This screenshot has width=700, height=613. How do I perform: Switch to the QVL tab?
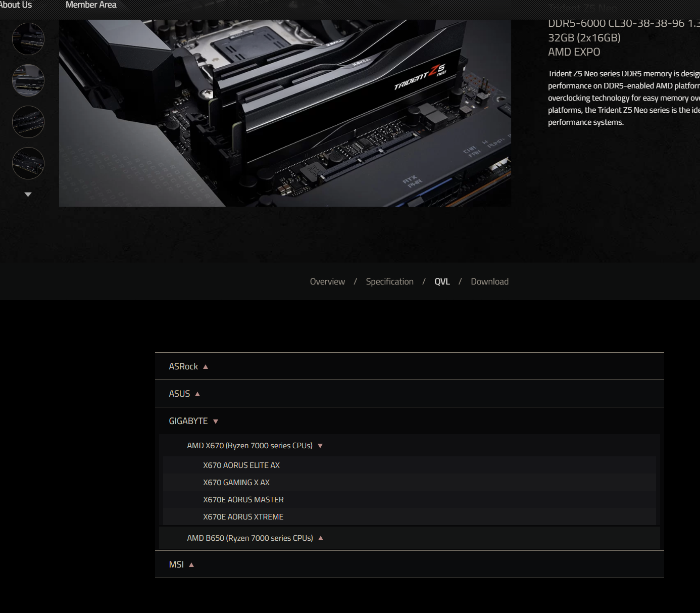point(442,281)
